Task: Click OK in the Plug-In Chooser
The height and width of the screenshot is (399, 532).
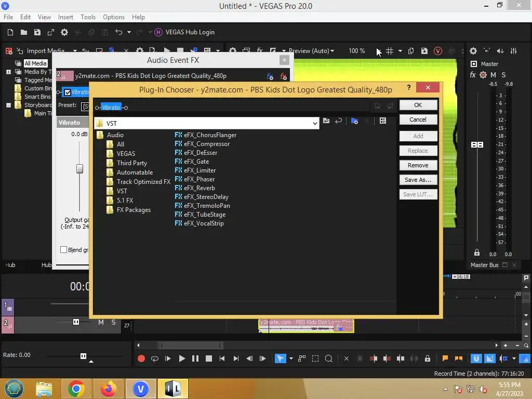Action: tap(418, 105)
